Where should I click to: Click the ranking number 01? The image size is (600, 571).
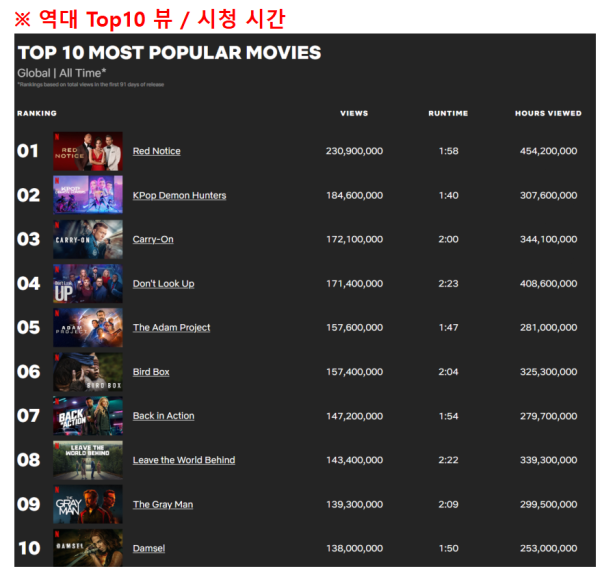click(28, 151)
